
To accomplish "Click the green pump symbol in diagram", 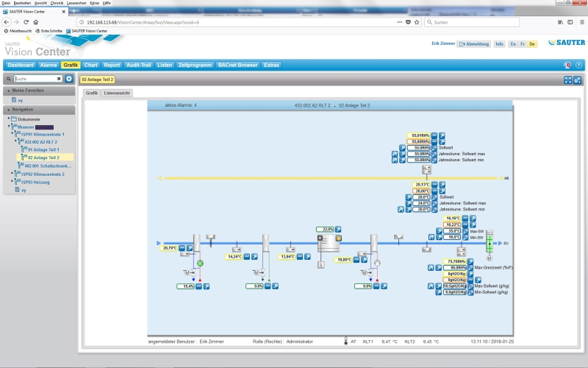I will [199, 263].
